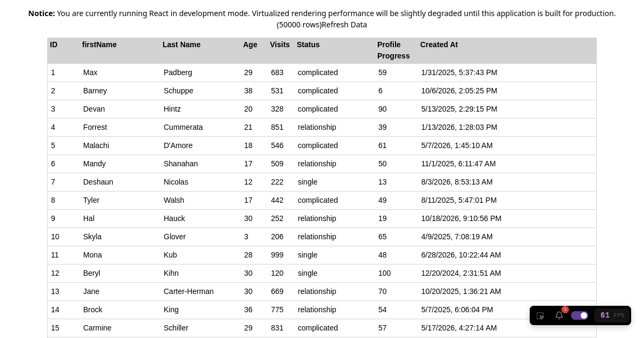Sort the table by Last Name
The image size is (644, 338).
tap(181, 45)
